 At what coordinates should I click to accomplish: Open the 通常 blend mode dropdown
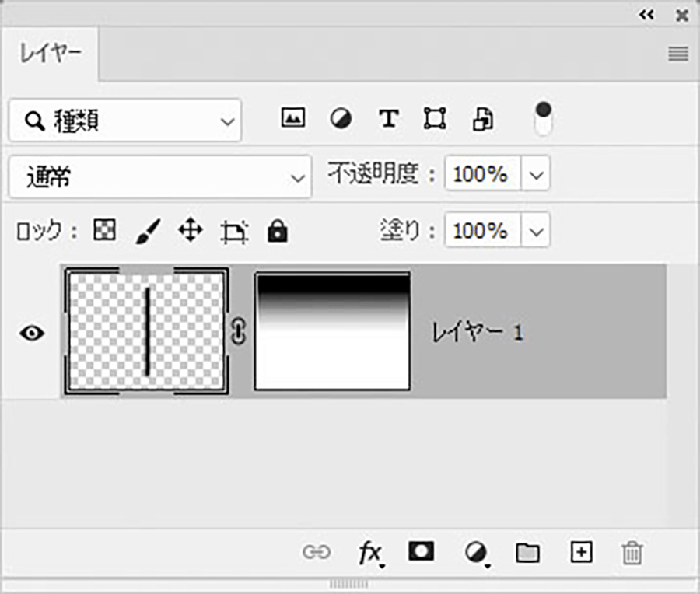(159, 176)
